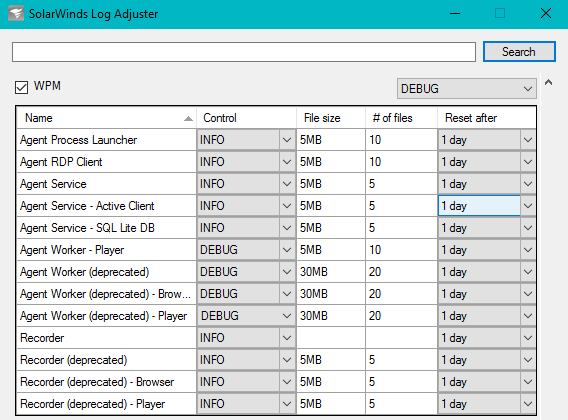Sort by the Control column header

click(x=246, y=118)
